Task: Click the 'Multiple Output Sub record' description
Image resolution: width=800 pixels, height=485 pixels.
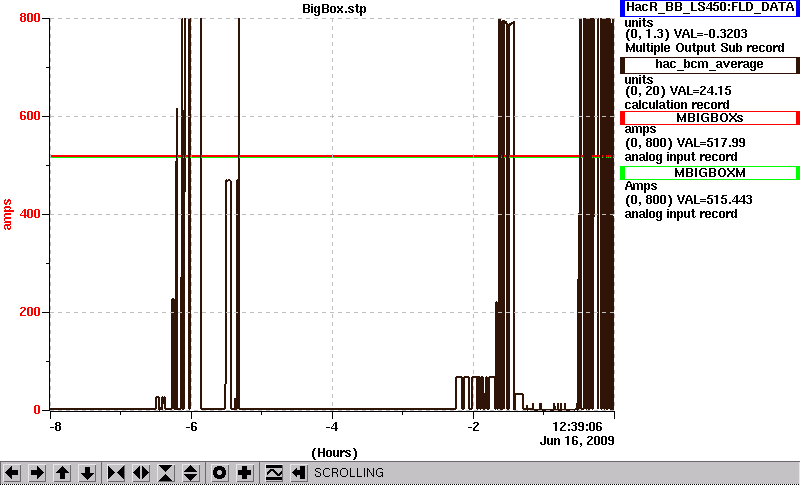Action: (x=705, y=48)
